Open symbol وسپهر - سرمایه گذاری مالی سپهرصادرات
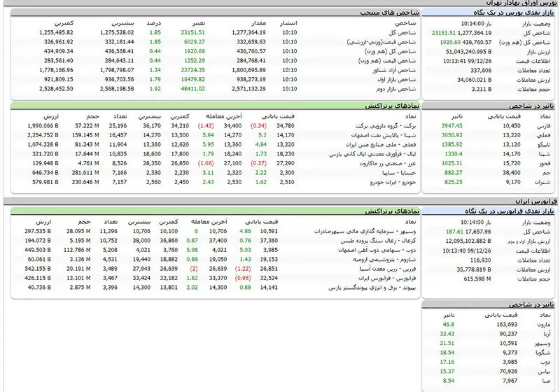Viewport: 560px width, 392px height. [365, 231]
